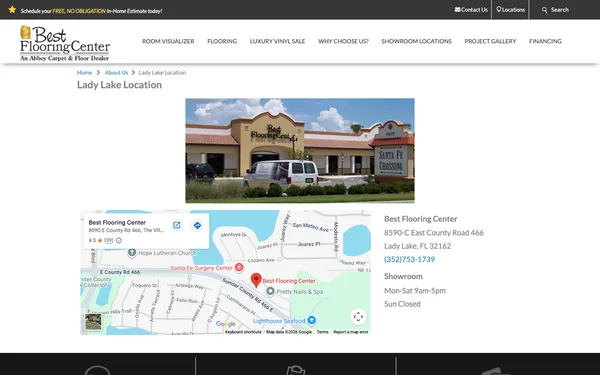Select Hope Lutheran Church map marker

click(132, 253)
